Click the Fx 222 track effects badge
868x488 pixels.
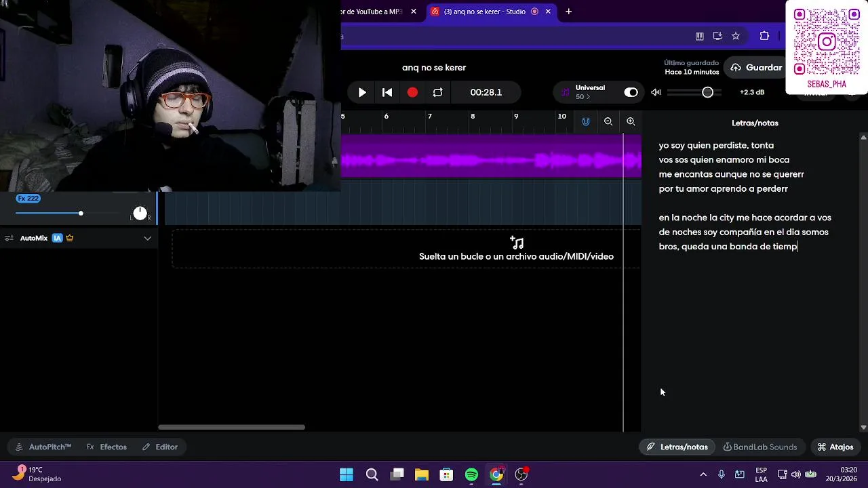pos(28,199)
